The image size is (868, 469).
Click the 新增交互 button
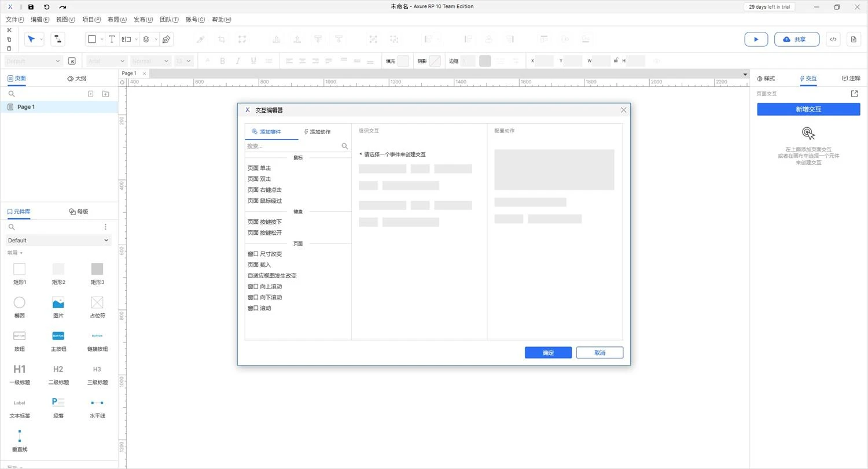(x=808, y=109)
